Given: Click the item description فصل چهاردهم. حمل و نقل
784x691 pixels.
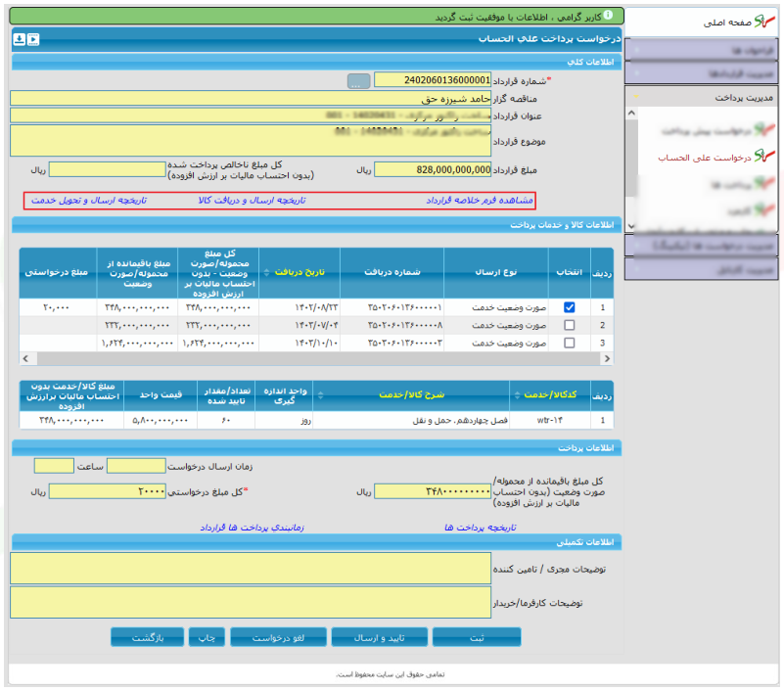Looking at the screenshot, I should click(x=460, y=421).
